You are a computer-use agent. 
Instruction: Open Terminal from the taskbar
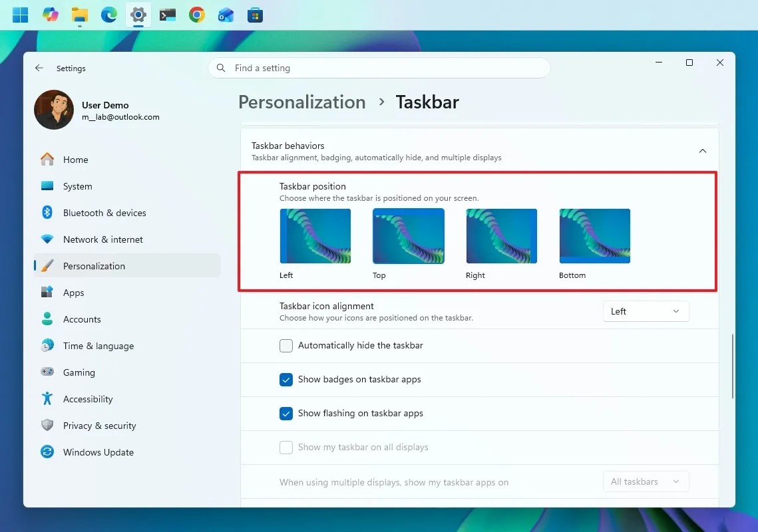coord(167,15)
